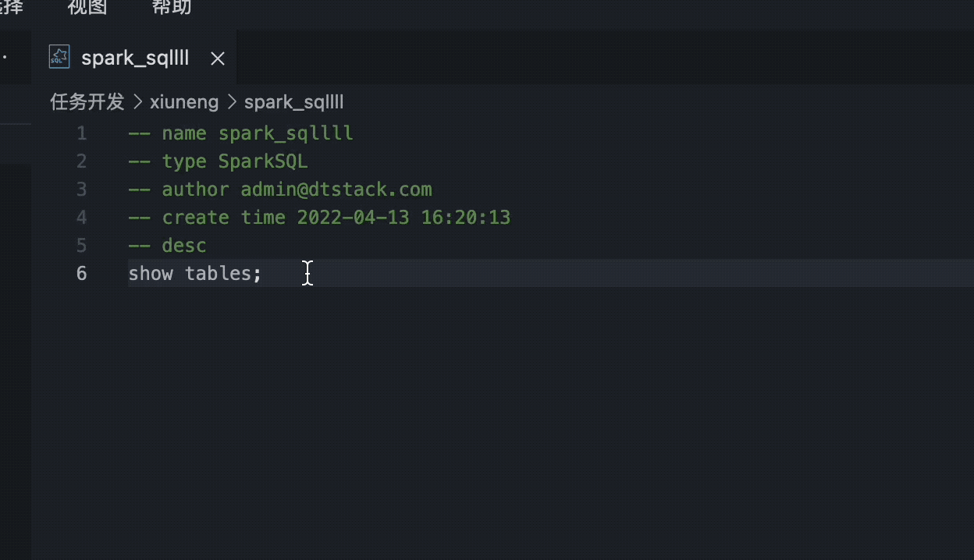Click the name spark_sqllll comment line
This screenshot has height=560, width=974.
pos(239,133)
